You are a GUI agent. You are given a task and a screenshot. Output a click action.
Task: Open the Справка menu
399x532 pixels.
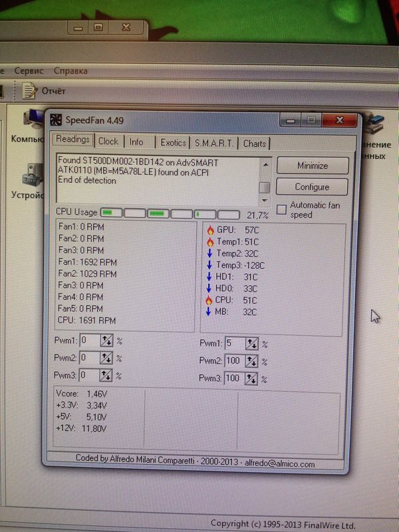(x=71, y=70)
